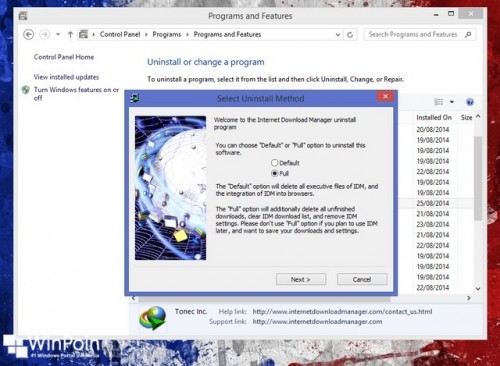The height and width of the screenshot is (366, 500).
Task: Open the Control Panel breadcrumb
Action: [x=120, y=34]
